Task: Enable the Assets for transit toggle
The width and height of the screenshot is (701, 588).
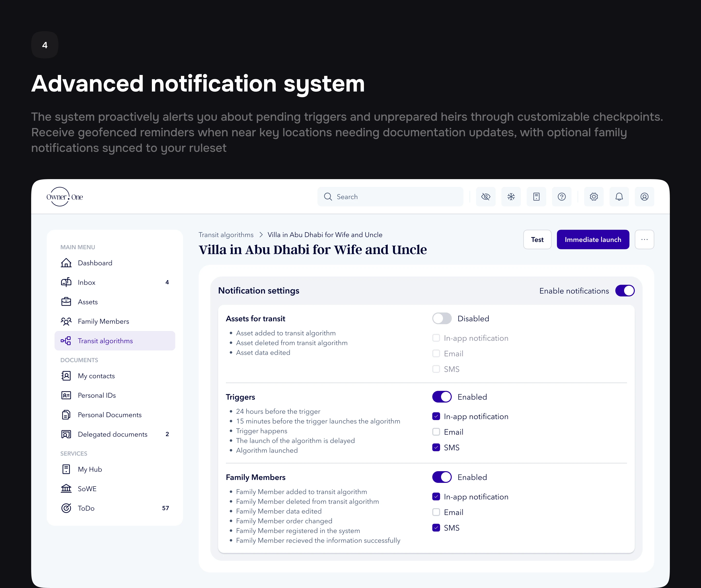Action: pos(442,318)
